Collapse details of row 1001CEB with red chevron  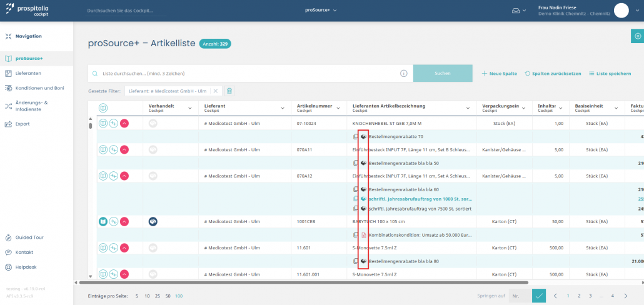point(124,222)
